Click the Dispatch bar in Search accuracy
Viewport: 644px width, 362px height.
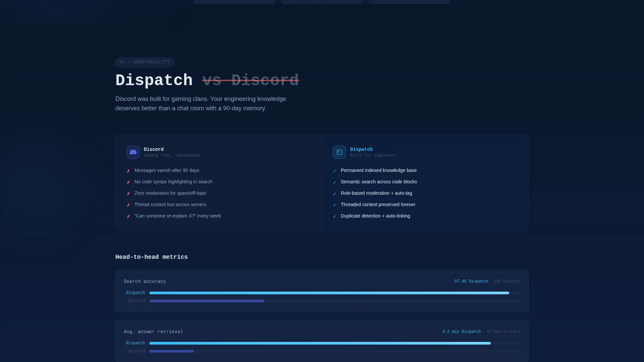click(329, 293)
